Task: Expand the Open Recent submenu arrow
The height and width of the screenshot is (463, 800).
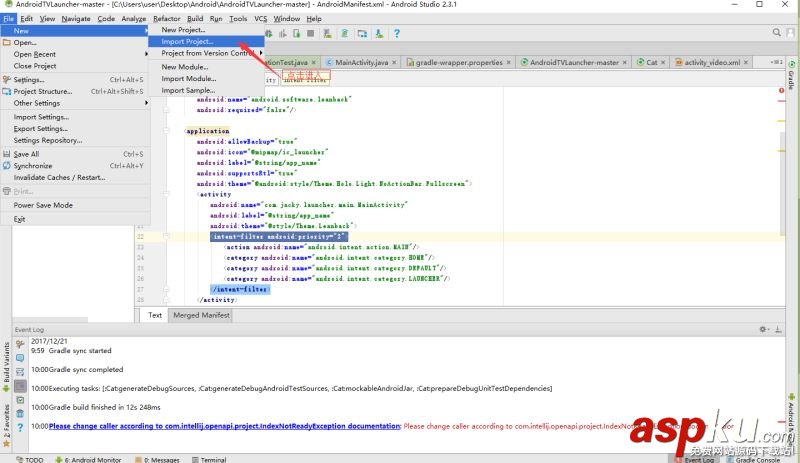Action: coord(146,54)
